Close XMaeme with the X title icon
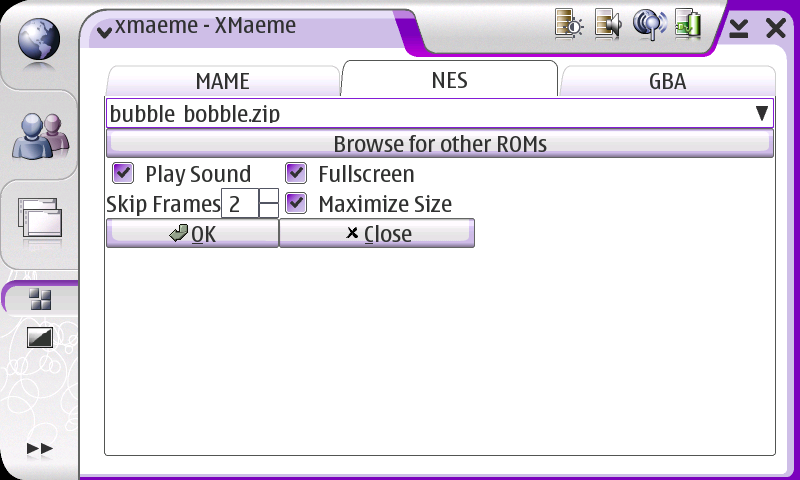This screenshot has height=480, width=800. point(776,29)
